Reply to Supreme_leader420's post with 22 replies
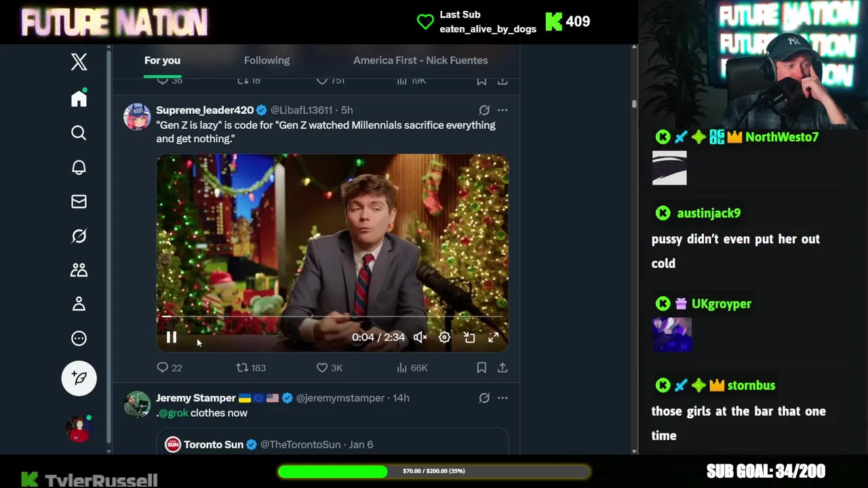 (170, 367)
